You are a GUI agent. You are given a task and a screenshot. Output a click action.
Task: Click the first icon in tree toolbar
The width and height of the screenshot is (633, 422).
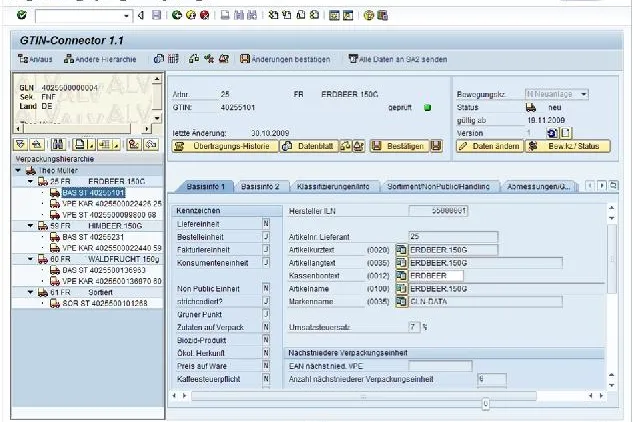[20, 144]
